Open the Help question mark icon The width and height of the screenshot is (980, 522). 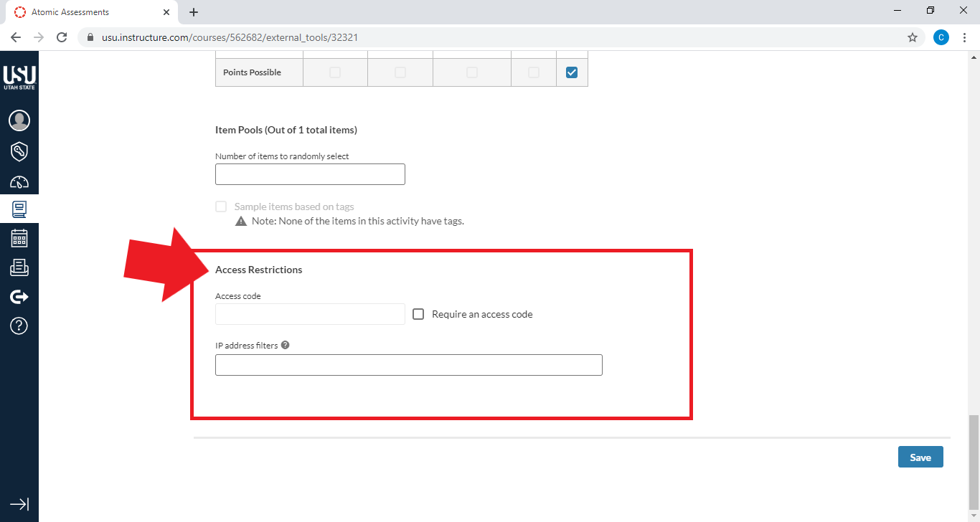pos(19,326)
